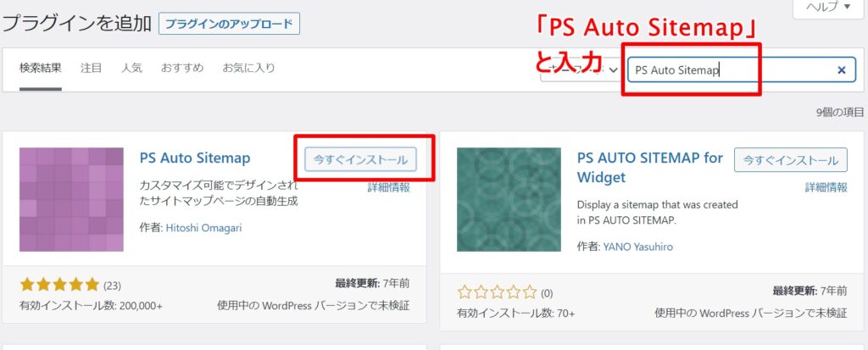Open 詳細情報 for PS Auto Sitemap
This screenshot has width=868, height=350.
point(388,188)
